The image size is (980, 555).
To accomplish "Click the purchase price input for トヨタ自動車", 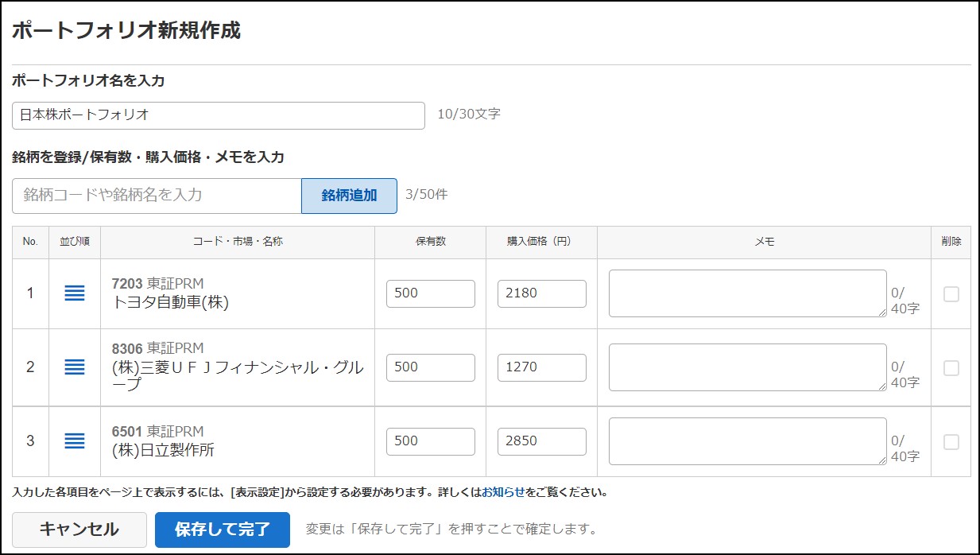I will pos(541,293).
